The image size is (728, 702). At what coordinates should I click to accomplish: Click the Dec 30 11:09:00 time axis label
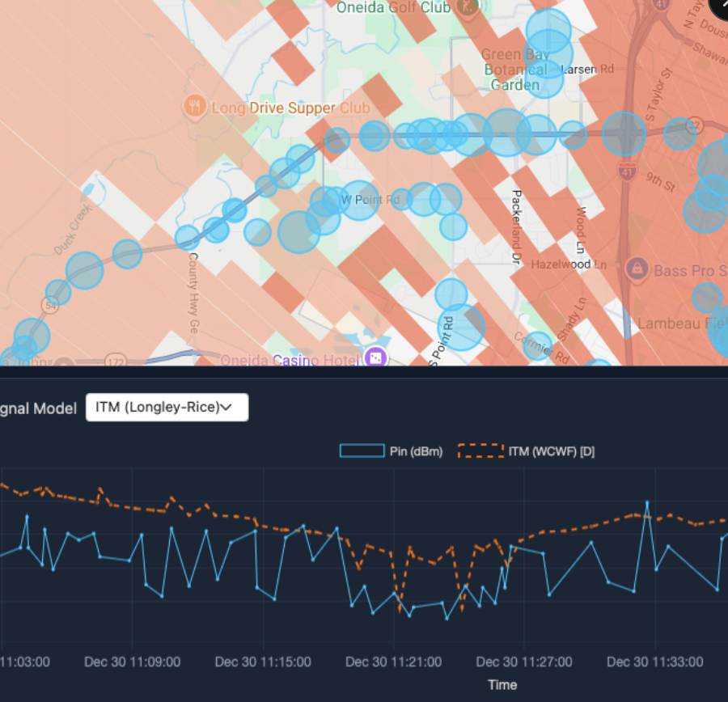pyautogui.click(x=132, y=662)
